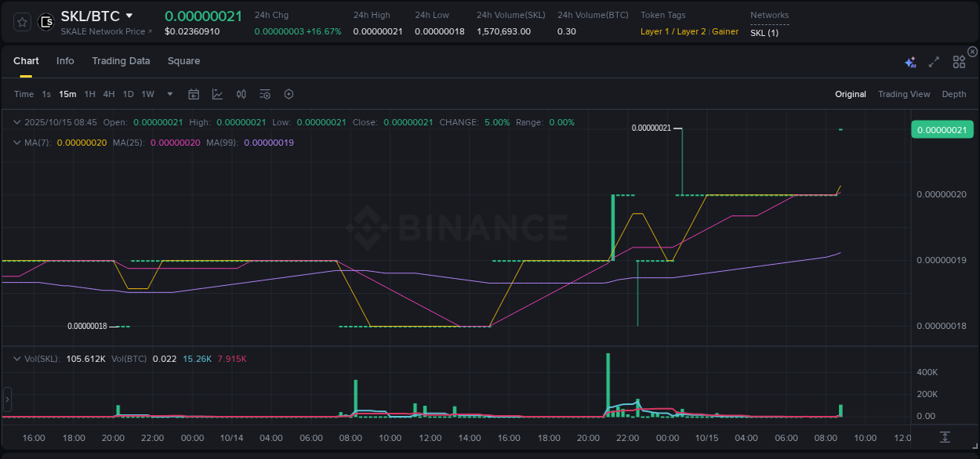Collapse the Vol(SKL) indicator row chevron

[17, 358]
